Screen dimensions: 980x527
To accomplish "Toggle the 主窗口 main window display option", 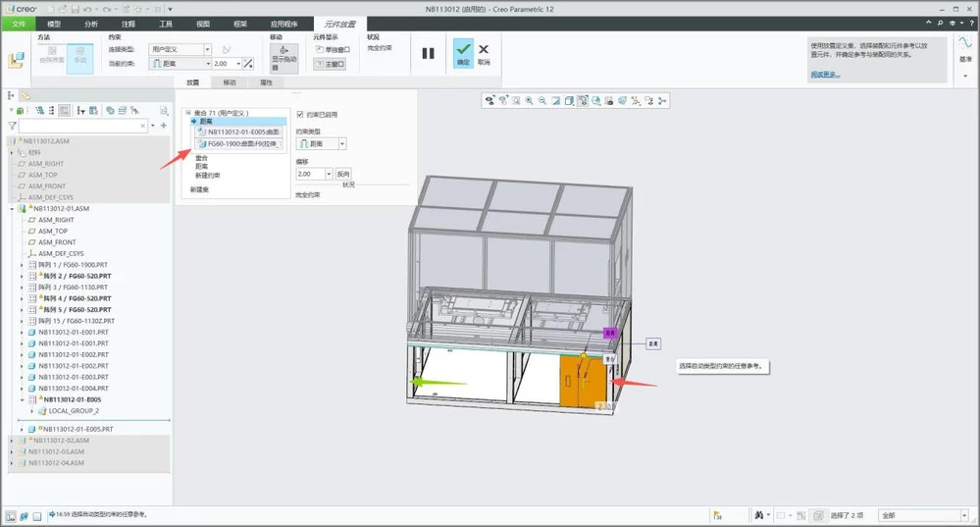I will point(330,64).
